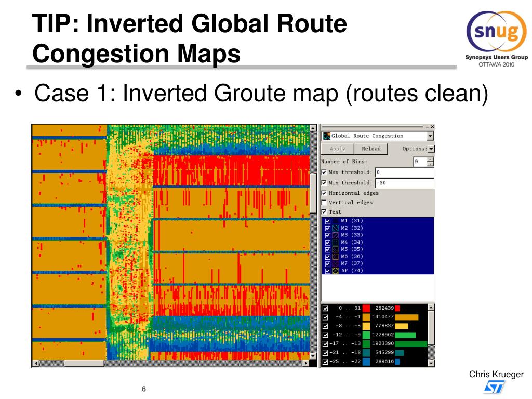Screen dimensions: 532x399
Task: Uncheck the Text option checkbox
Action: point(324,212)
